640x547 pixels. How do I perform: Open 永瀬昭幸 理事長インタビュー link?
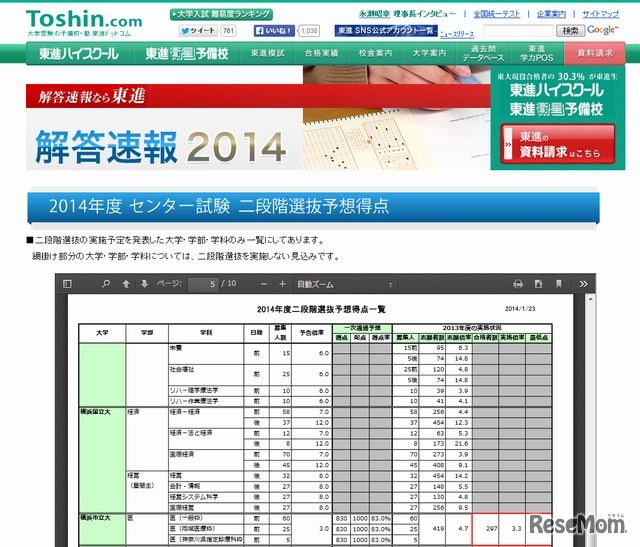407,14
